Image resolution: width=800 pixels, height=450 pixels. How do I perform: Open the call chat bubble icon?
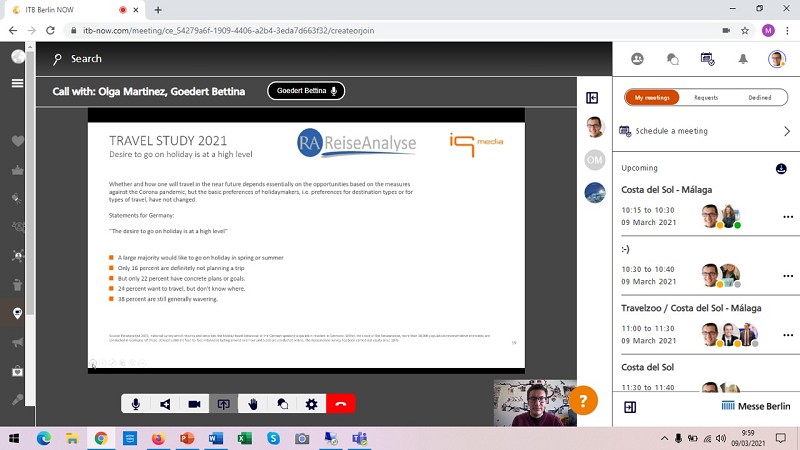(283, 404)
